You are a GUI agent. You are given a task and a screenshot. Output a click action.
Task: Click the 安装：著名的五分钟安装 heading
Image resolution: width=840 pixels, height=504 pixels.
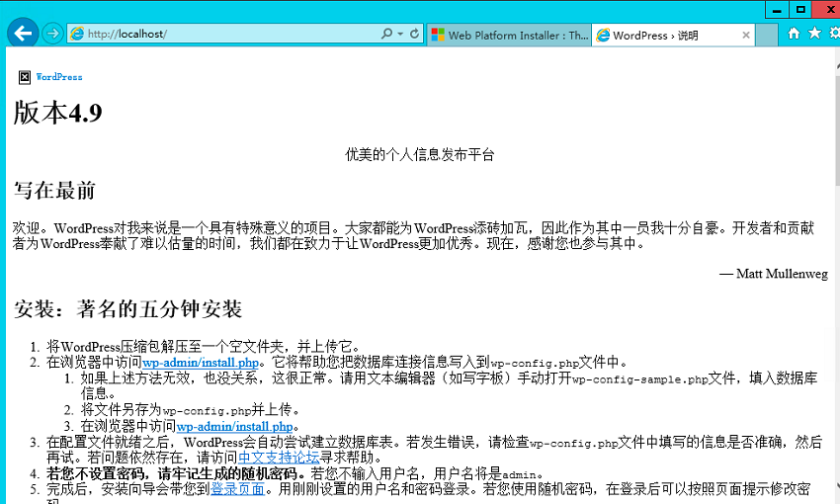127,309
